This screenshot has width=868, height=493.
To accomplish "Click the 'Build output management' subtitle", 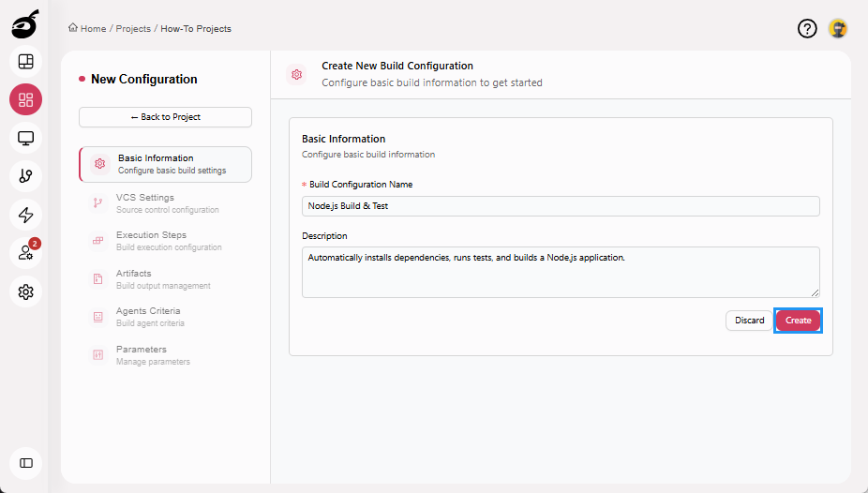I will click(163, 286).
